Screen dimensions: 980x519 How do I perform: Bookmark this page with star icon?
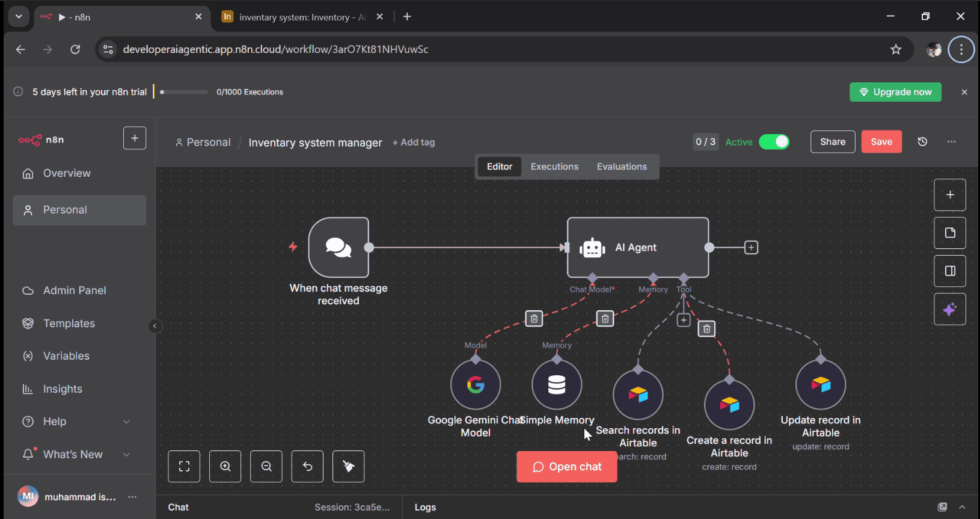896,49
